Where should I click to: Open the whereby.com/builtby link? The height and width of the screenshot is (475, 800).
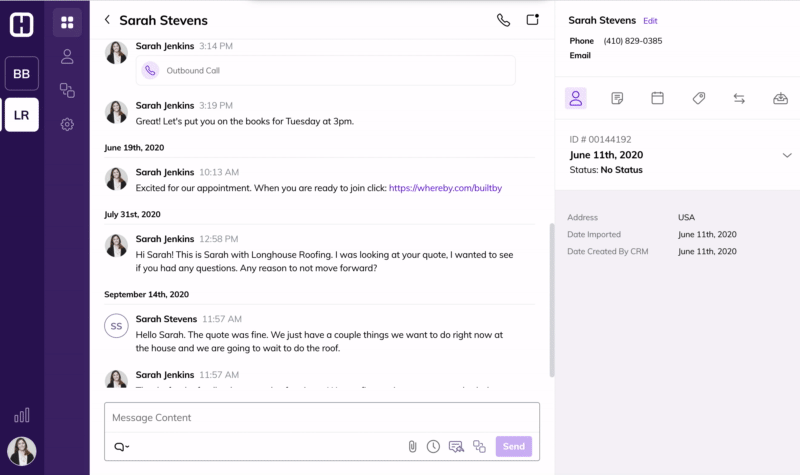click(x=445, y=187)
